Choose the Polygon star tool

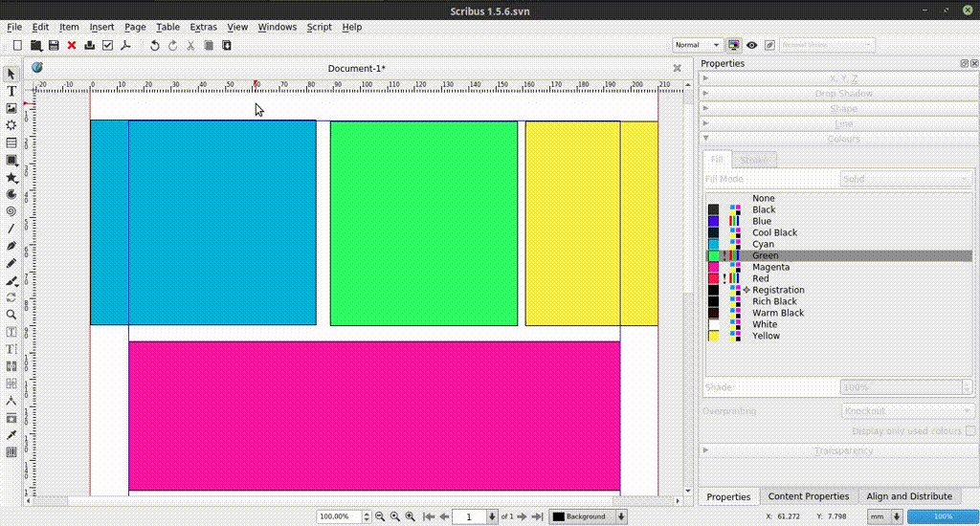(x=11, y=177)
